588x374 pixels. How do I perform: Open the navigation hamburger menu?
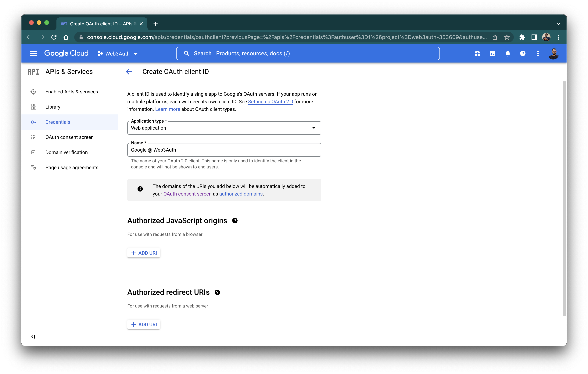pyautogui.click(x=34, y=53)
